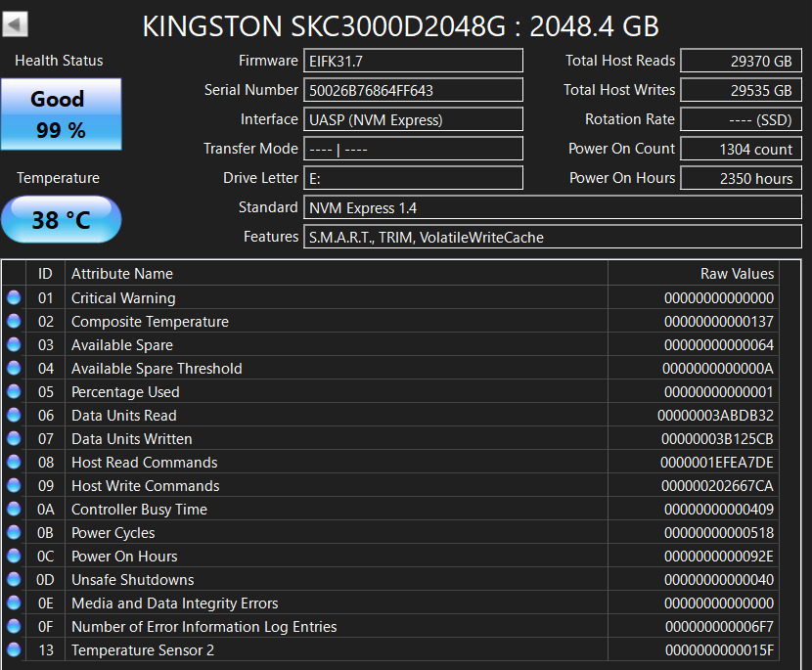Click the status orb for Critical Warning
The image size is (812, 670).
coord(14,297)
